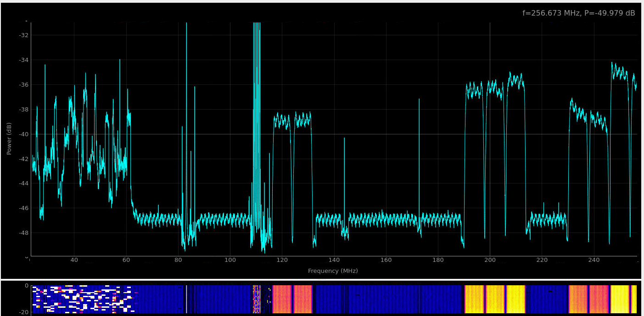Click the white waterfall line near 83 MHz

[186, 299]
